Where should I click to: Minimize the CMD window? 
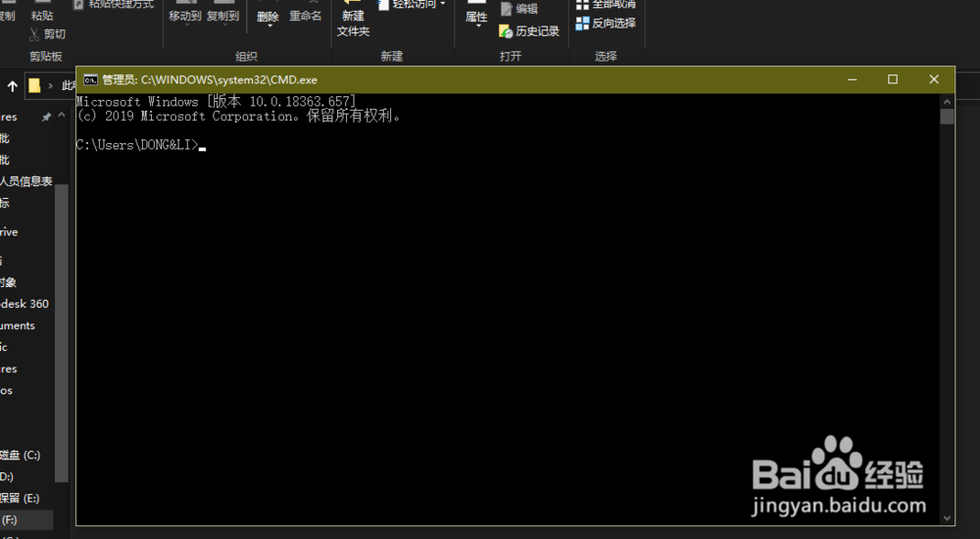852,79
